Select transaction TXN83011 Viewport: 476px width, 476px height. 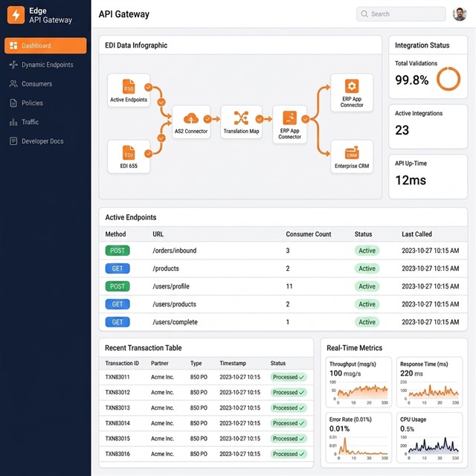pos(118,377)
